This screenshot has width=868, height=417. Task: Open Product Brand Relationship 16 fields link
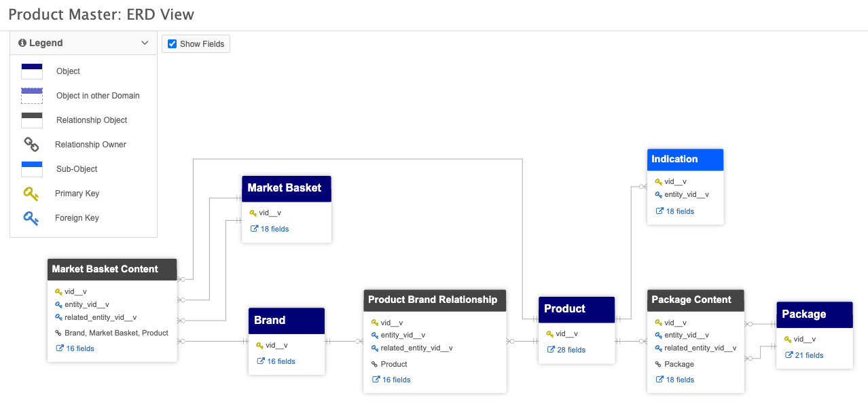(x=396, y=380)
